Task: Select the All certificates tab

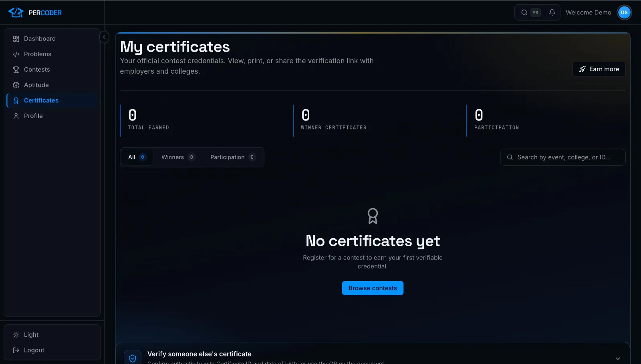Action: [137, 157]
